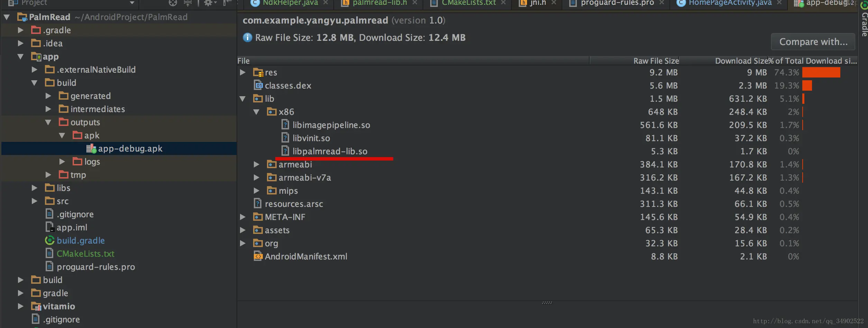
Task: Open the Project view dropdown
Action: pos(132,3)
